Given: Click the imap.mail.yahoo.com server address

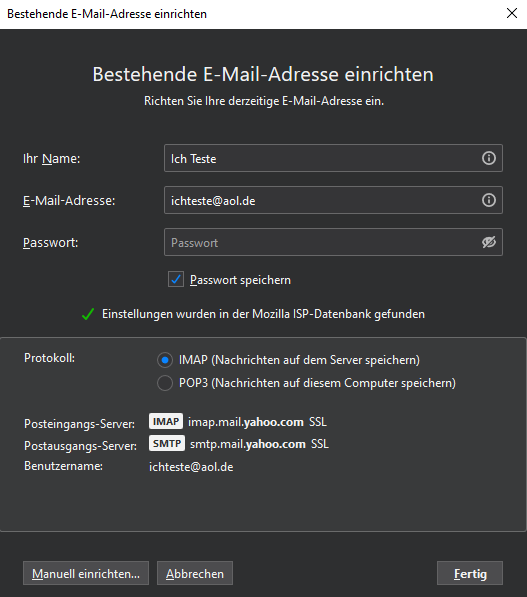Looking at the screenshot, I should (246, 422).
